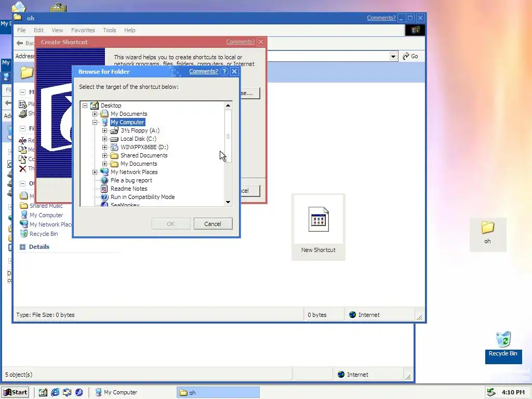532x399 pixels.
Task: Click Comments? link in Create Shortcut dialog
Action: [x=240, y=42]
